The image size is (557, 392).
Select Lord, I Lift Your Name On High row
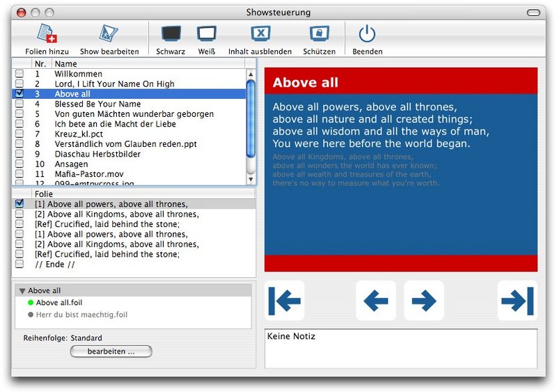[x=130, y=84]
